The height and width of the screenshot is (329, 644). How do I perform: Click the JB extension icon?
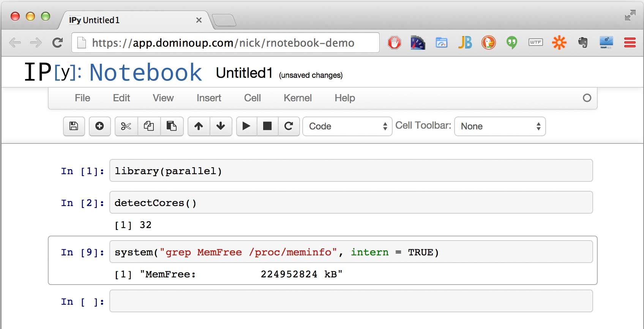[x=465, y=43]
